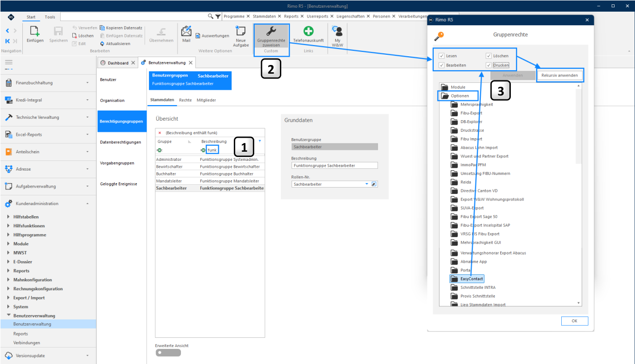The width and height of the screenshot is (635, 364).
Task: Toggle the Drucken checkbox
Action: pos(488,65)
